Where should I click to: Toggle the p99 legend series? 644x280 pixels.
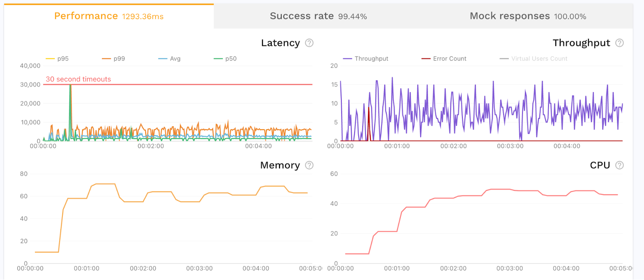click(x=114, y=58)
